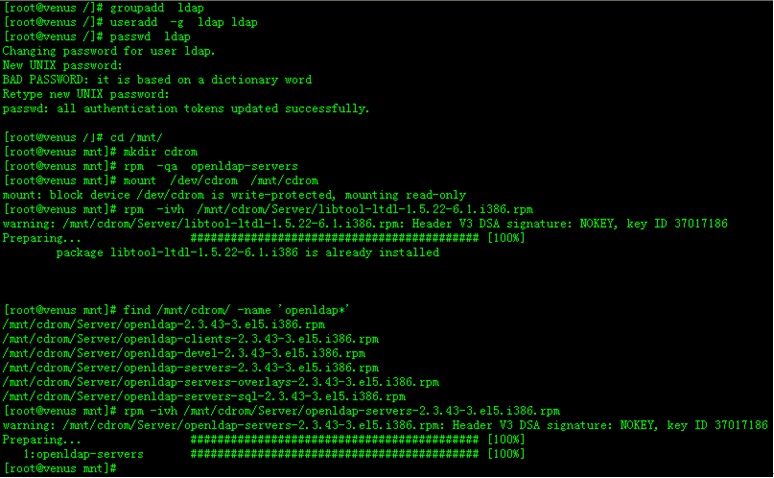Click the openldap-servers-overlays rpm path

pyautogui.click(x=220, y=382)
